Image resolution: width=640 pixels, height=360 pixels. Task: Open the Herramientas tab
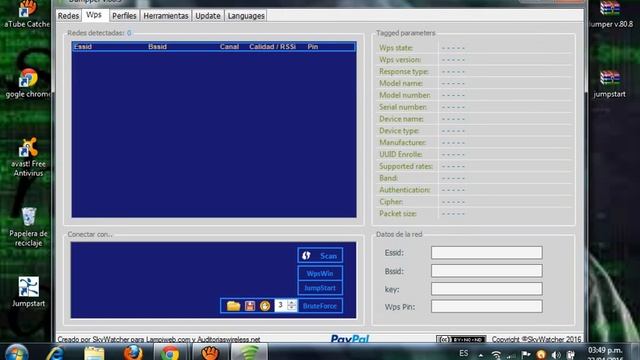(x=166, y=16)
